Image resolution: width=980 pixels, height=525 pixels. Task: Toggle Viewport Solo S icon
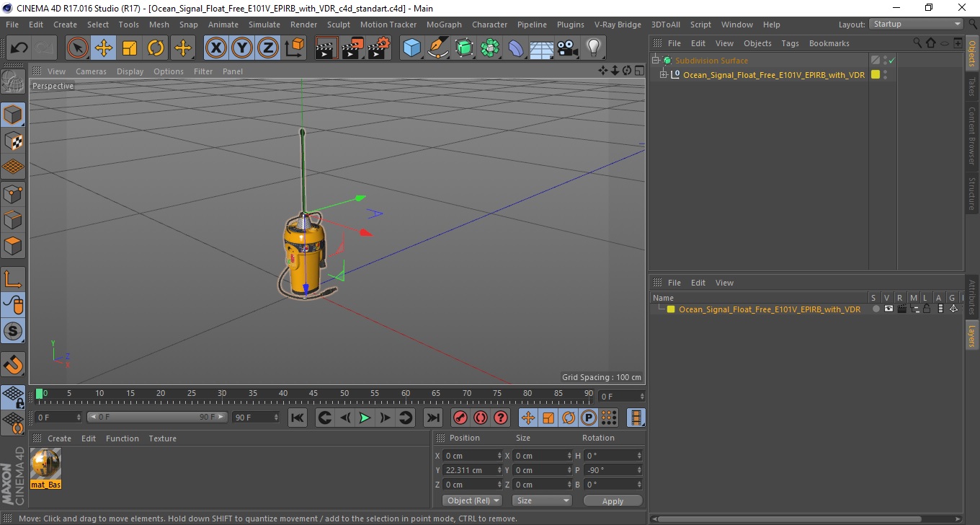[13, 332]
